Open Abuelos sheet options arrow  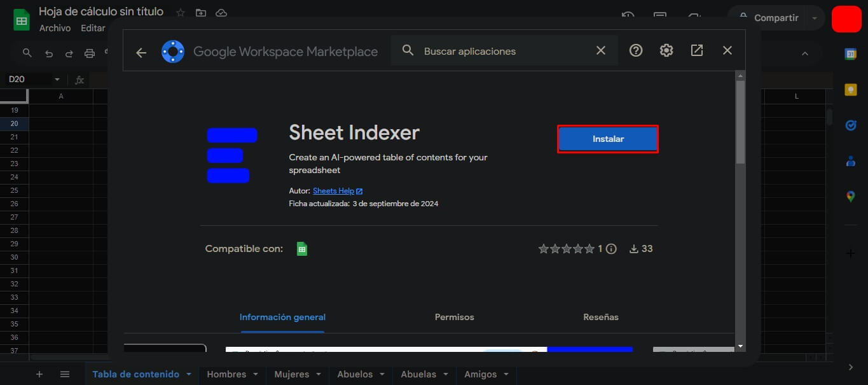(x=382, y=374)
